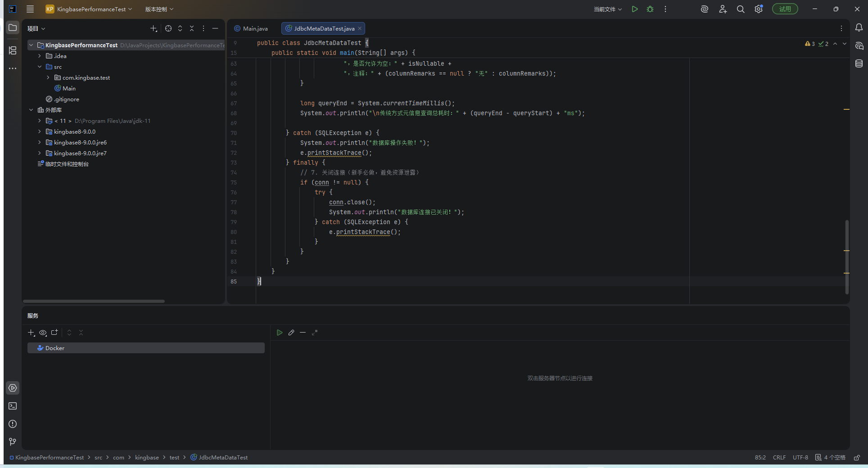Click UTF-8 encoding in the status bar
This screenshot has height=468, width=868.
800,458
